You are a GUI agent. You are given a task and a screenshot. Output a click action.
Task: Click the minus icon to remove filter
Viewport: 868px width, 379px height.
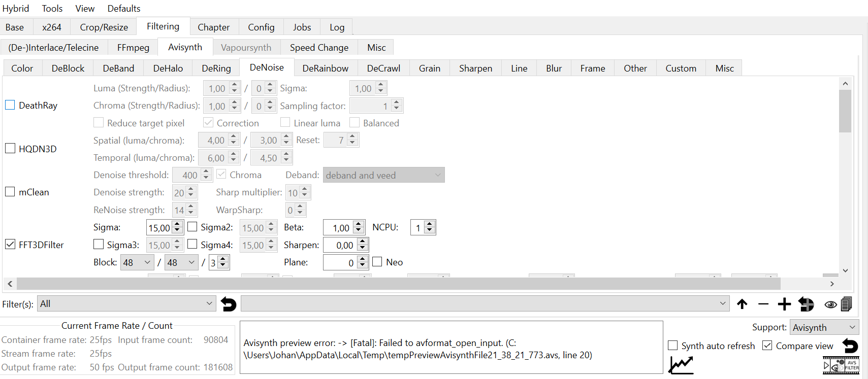pos(763,304)
